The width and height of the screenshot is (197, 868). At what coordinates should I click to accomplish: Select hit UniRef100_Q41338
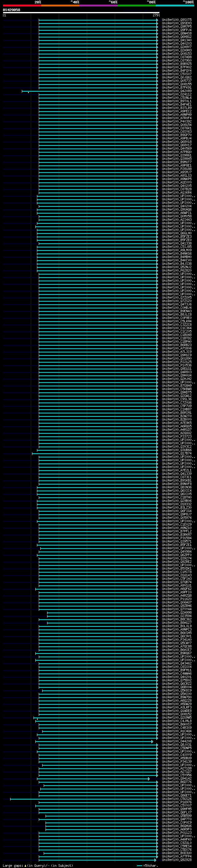pos(176,243)
